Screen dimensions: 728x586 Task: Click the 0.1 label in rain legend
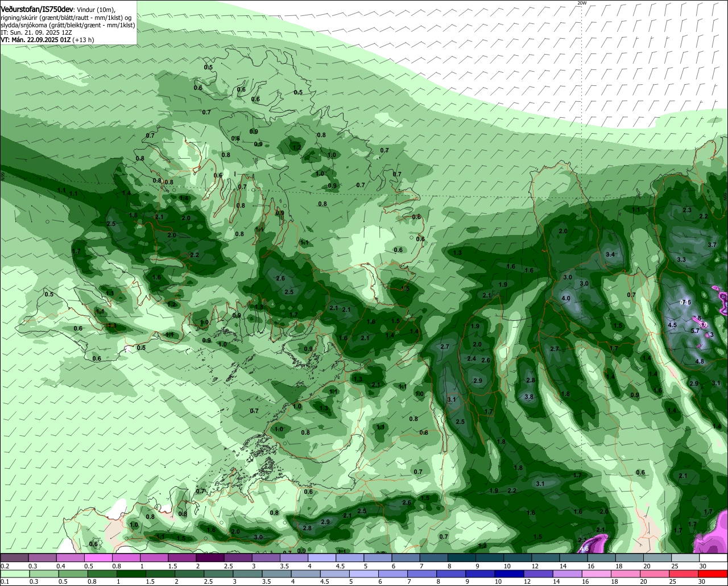coord(5,582)
